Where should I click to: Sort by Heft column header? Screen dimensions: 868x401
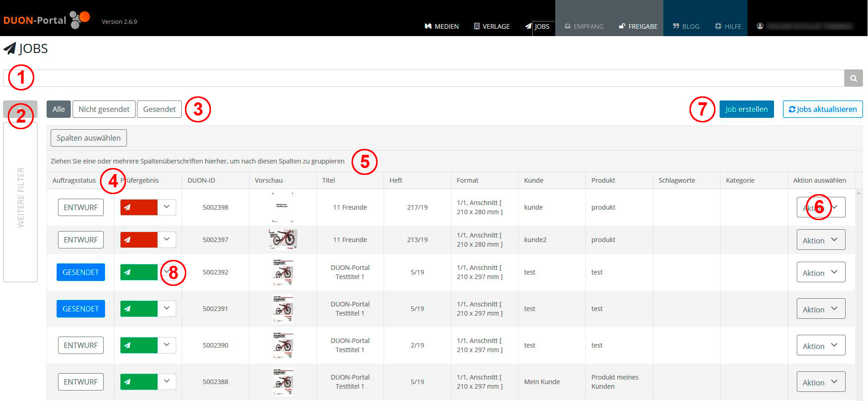coord(396,180)
